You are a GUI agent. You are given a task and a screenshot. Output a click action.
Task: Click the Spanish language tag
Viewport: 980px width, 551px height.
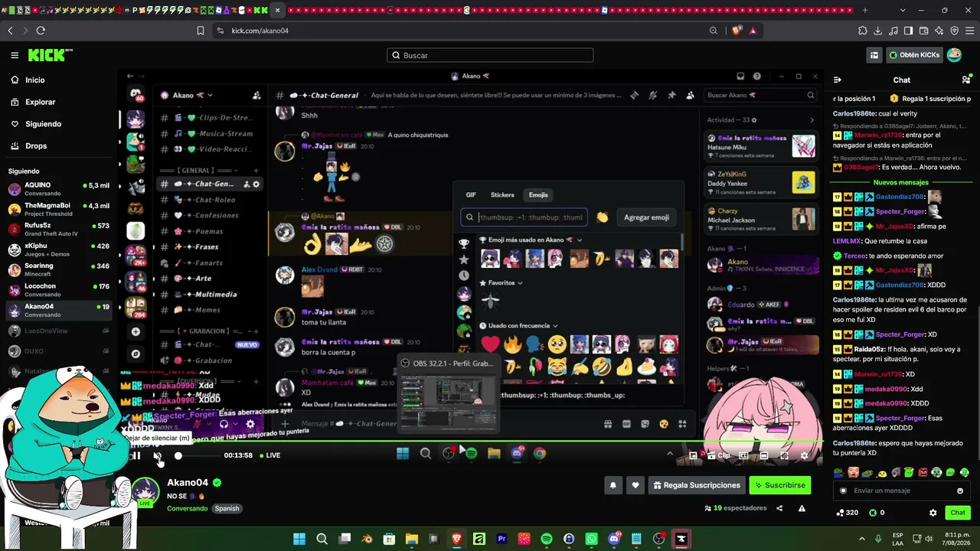pos(227,508)
